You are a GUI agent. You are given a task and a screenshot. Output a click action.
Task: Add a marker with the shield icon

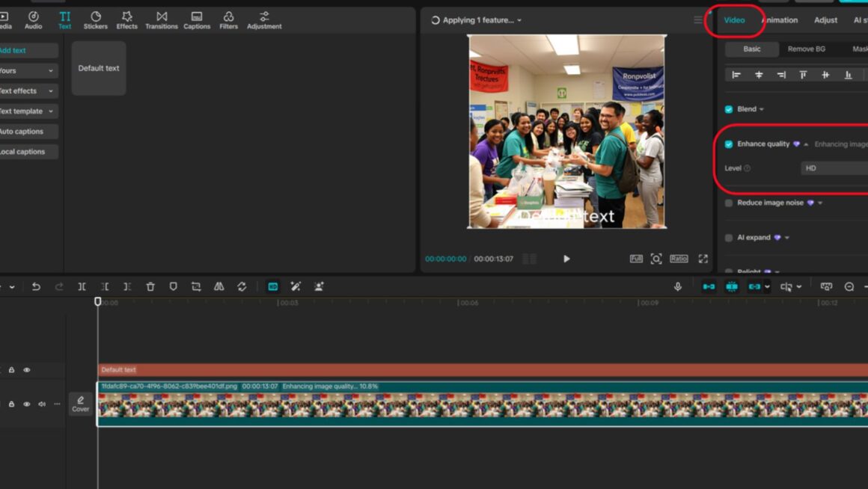click(x=174, y=286)
